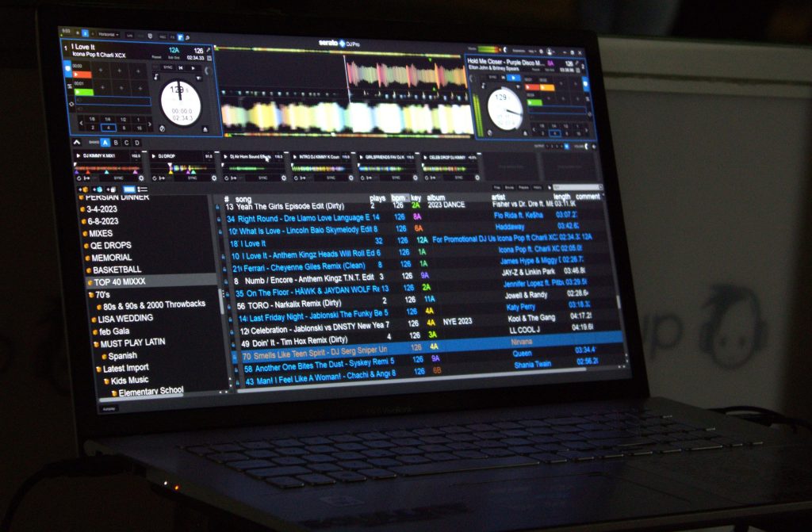
Task: Open gear settings for CELEB DROP slot
Action: [477, 178]
